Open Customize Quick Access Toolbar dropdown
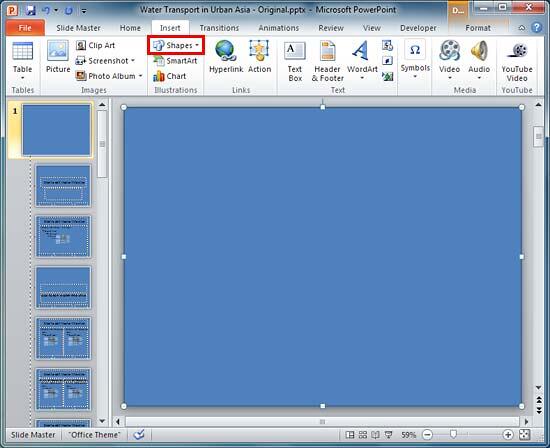This screenshot has height=448, width=550. click(84, 11)
